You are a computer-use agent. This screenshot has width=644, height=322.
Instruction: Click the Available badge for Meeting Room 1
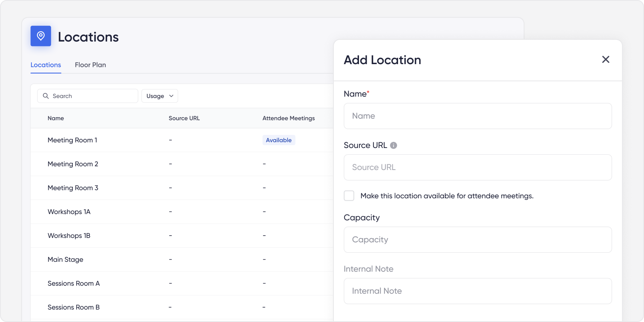pos(279,140)
